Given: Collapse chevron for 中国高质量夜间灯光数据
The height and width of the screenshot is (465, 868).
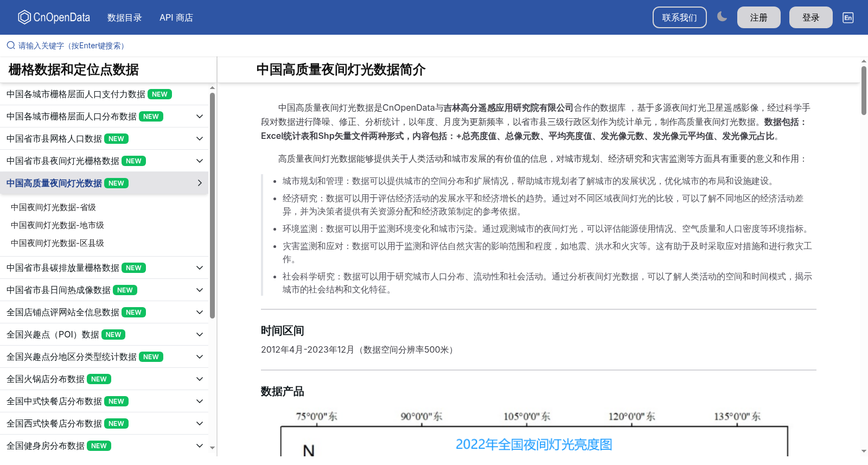Looking at the screenshot, I should (x=200, y=183).
